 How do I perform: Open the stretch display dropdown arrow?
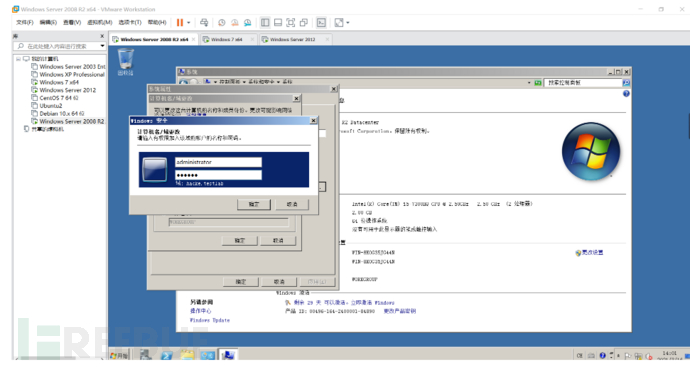(348, 22)
